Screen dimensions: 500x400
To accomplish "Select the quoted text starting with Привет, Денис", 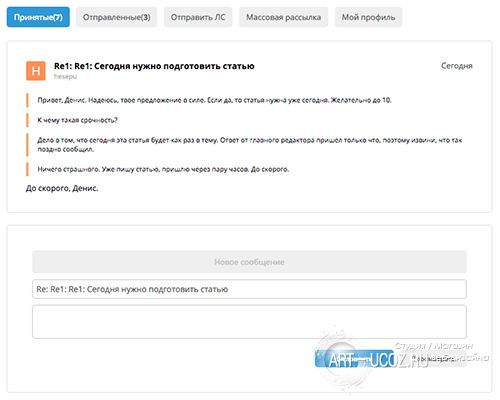I will tap(214, 100).
